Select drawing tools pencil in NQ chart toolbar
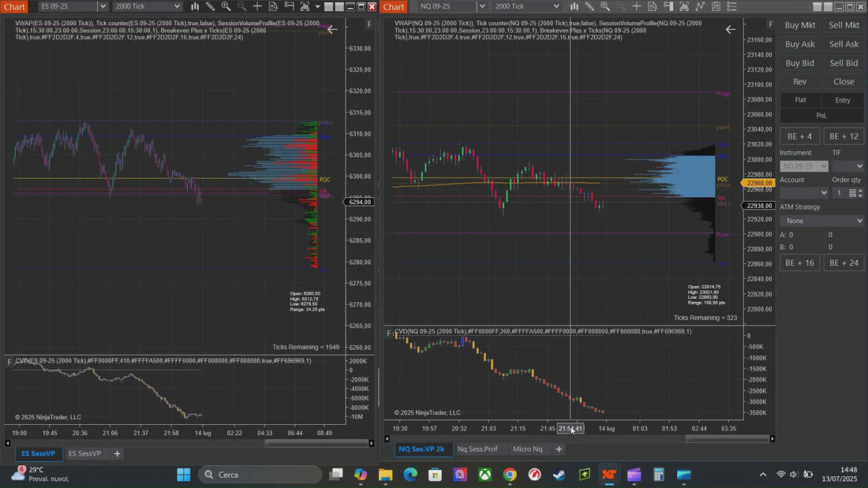 click(x=589, y=6)
